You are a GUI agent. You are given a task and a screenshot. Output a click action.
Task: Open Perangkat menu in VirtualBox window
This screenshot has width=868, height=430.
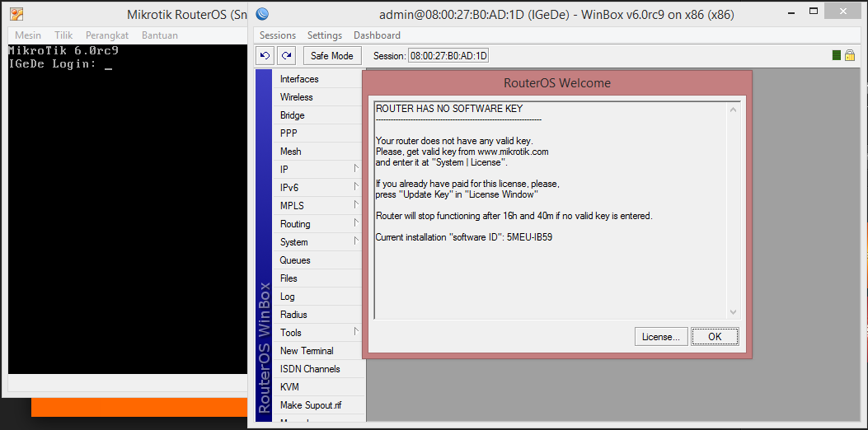coord(107,35)
